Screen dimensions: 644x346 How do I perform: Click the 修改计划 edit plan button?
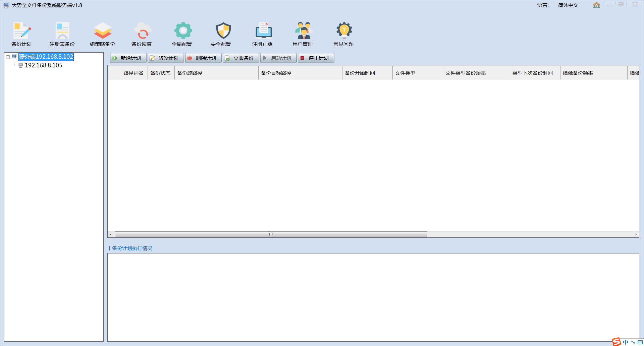(166, 58)
